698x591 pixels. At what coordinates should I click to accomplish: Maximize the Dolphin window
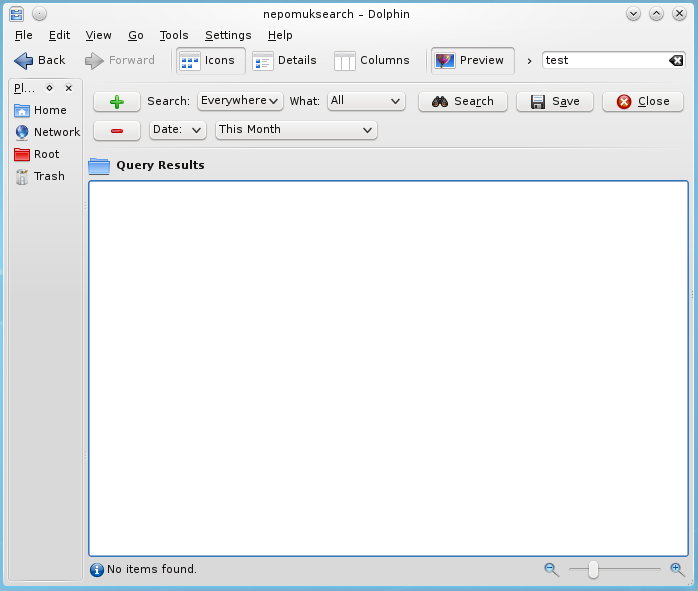[x=656, y=14]
